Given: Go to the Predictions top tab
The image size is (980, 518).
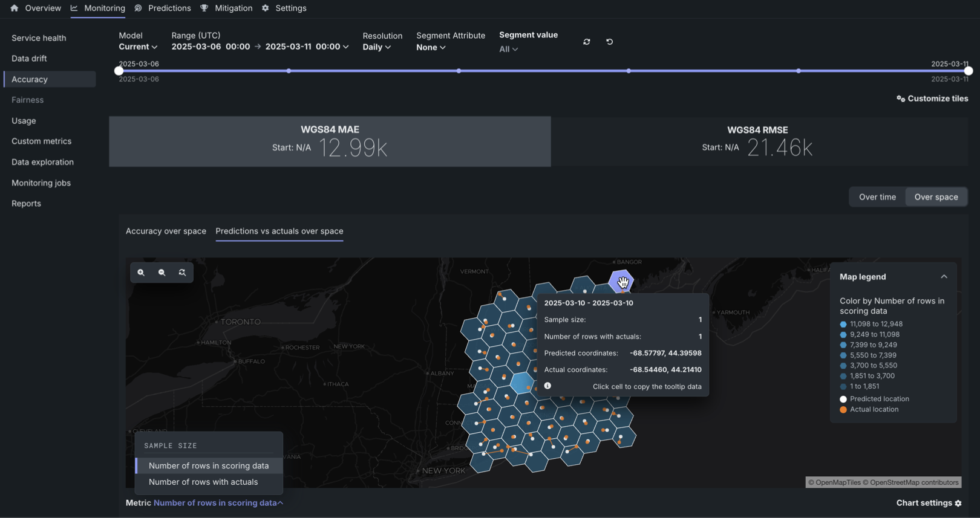Looking at the screenshot, I should (169, 8).
